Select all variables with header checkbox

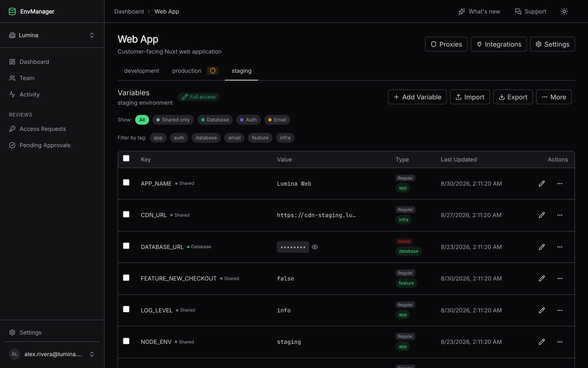tap(126, 158)
